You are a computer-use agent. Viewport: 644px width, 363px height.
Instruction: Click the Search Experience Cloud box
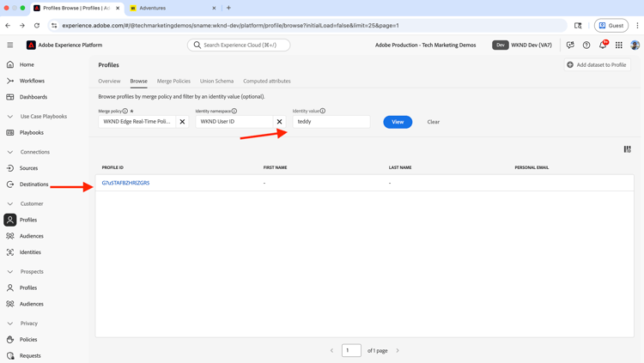tap(239, 45)
